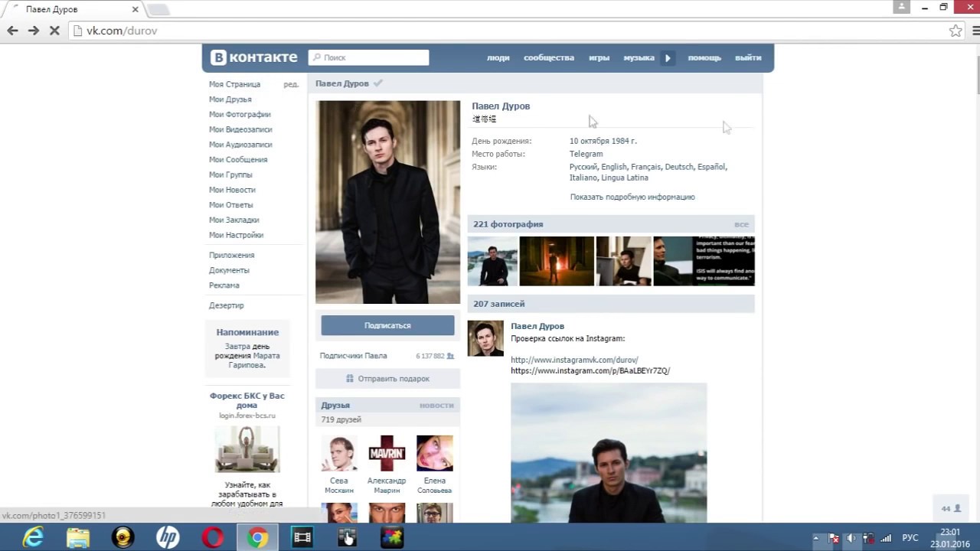The image size is (980, 551).
Task: Stop page loading with the X button
Action: tap(54, 31)
